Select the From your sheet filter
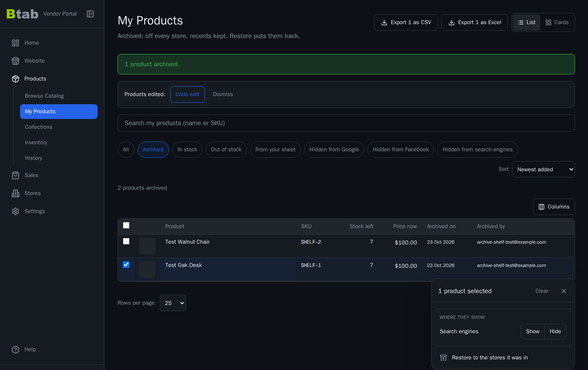This screenshot has width=588, height=370. 276,150
